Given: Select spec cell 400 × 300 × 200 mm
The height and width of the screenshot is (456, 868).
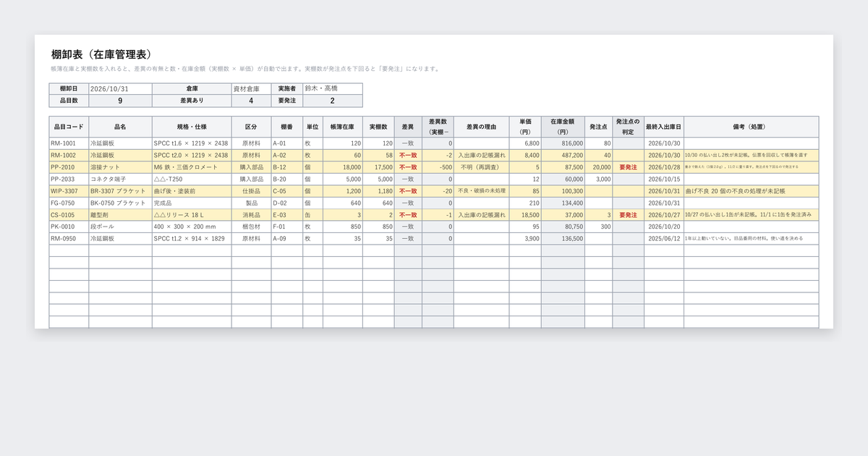Looking at the screenshot, I should (x=192, y=227).
